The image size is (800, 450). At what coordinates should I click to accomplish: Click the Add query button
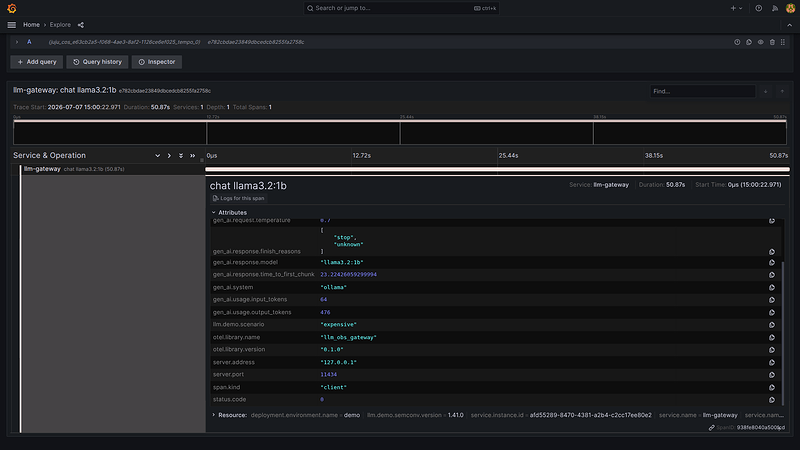37,62
